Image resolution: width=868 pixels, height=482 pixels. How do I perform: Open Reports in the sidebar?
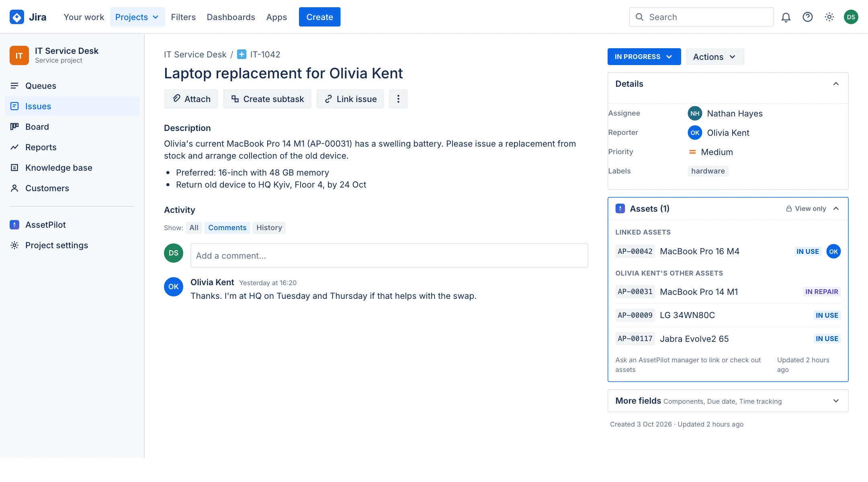coord(72,147)
